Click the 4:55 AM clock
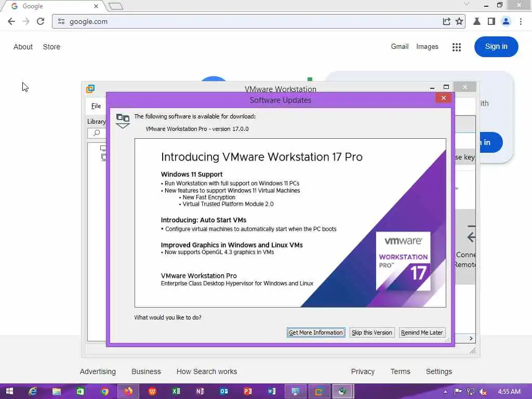The width and height of the screenshot is (532, 399). [x=509, y=392]
